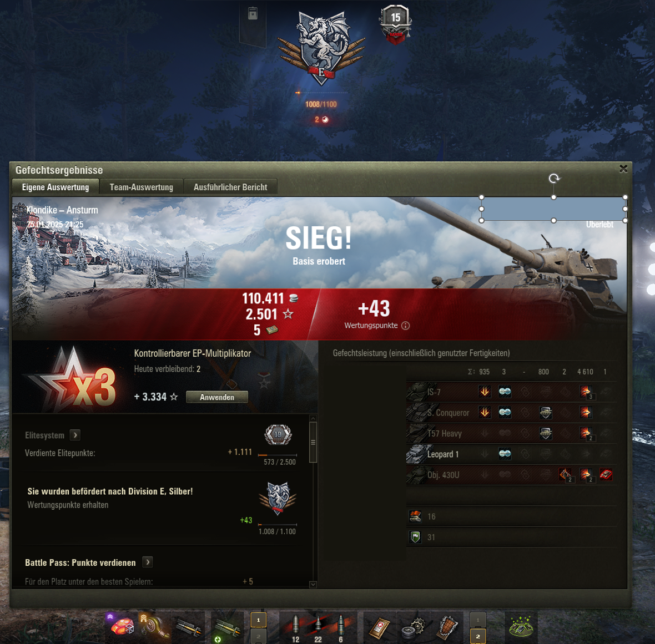The width and height of the screenshot is (655, 644).
Task: Click the repair kit gears icon
Action: 414,627
